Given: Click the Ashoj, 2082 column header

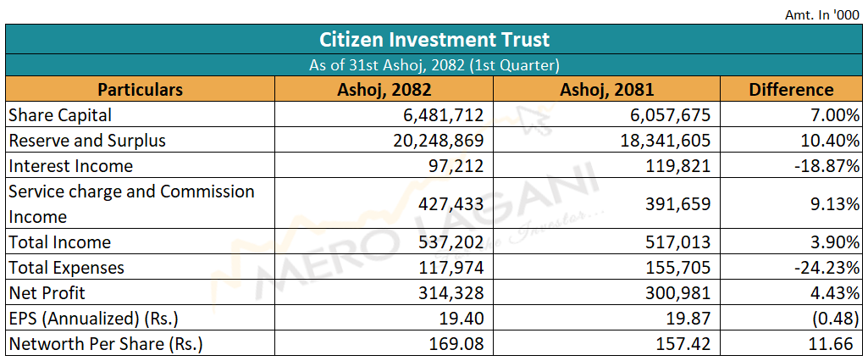Looking at the screenshot, I should pyautogui.click(x=384, y=89).
